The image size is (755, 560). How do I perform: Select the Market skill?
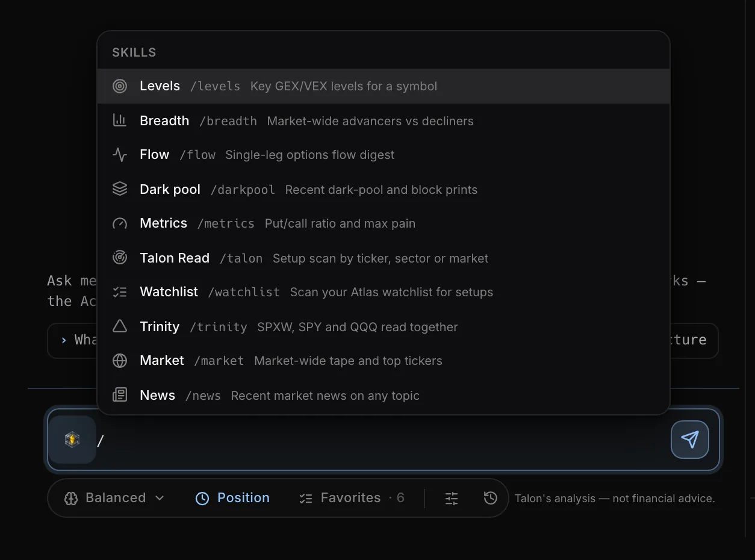click(x=384, y=361)
